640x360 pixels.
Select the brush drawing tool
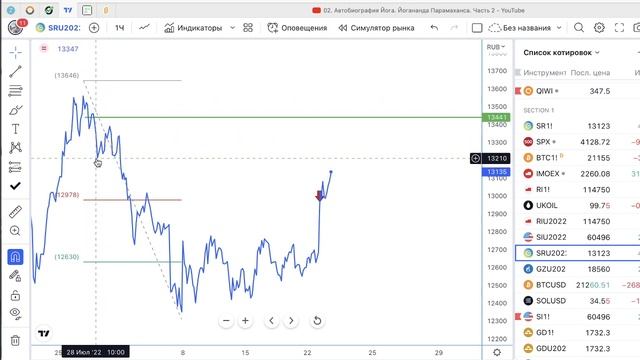pos(16,110)
